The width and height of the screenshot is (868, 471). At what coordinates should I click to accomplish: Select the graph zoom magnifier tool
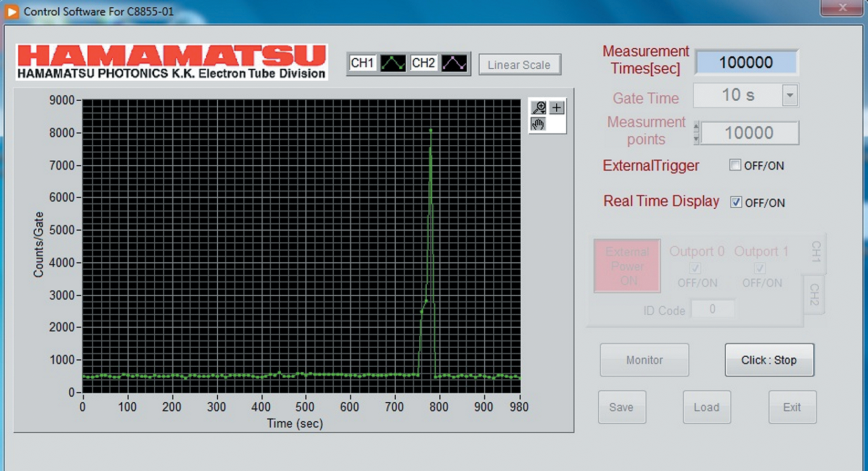[539, 108]
